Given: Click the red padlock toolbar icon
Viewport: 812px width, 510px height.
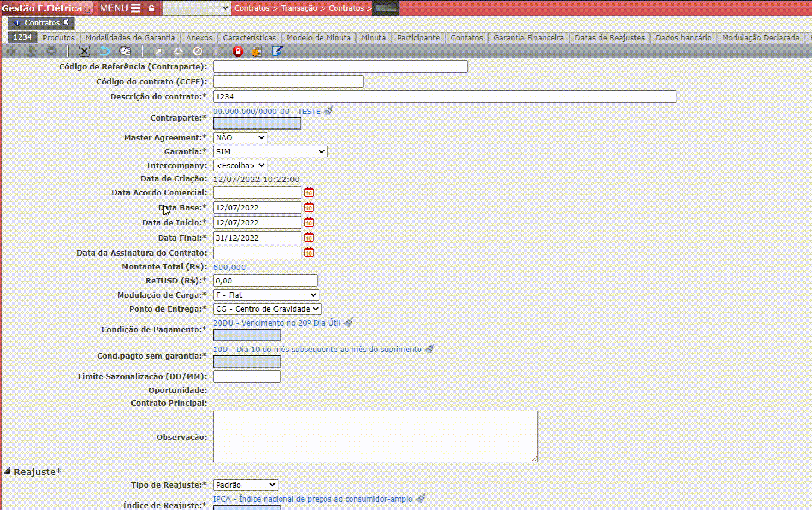Looking at the screenshot, I should [x=238, y=51].
